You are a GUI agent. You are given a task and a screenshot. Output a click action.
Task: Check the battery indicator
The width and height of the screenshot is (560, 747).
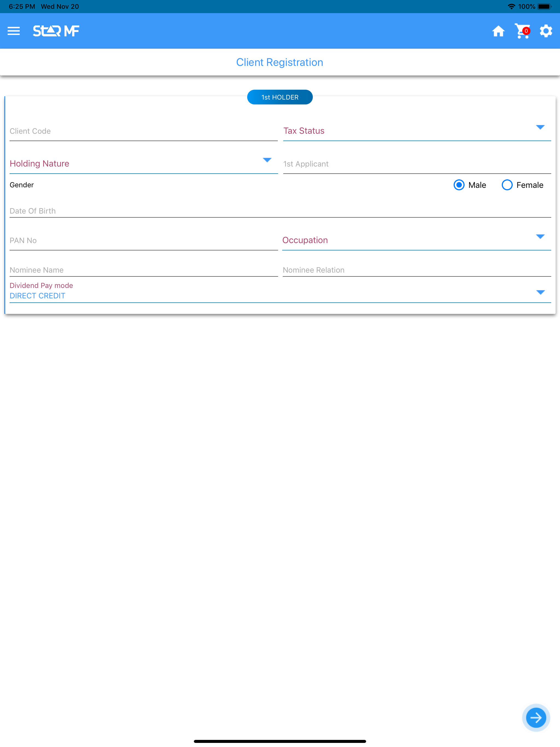coord(544,6)
